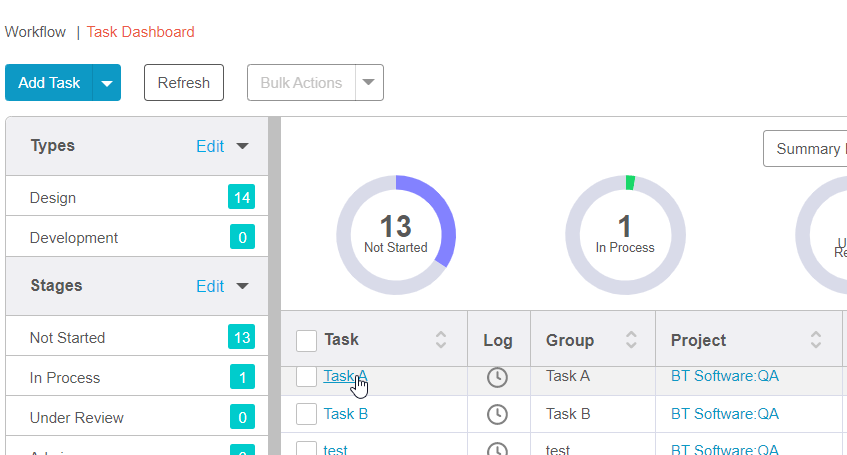847x455 pixels.
Task: Open the Add Task dropdown arrow
Action: coord(107,83)
